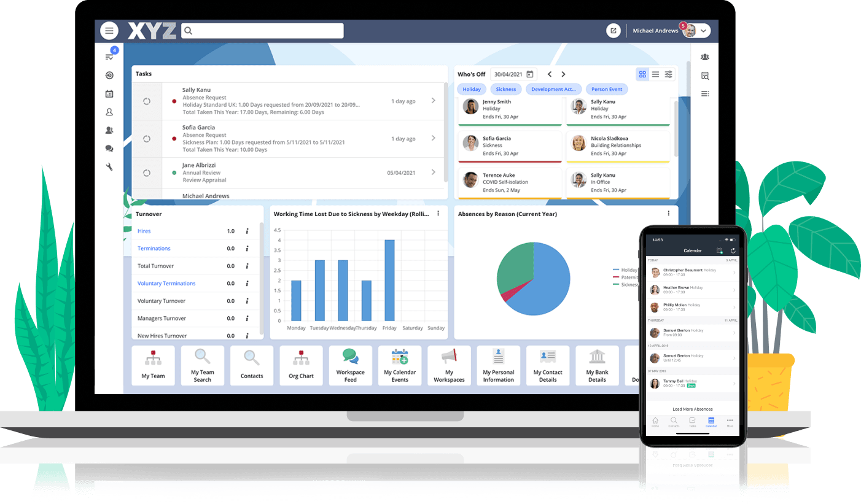Open the Voluntary Terminations link

[x=166, y=284]
